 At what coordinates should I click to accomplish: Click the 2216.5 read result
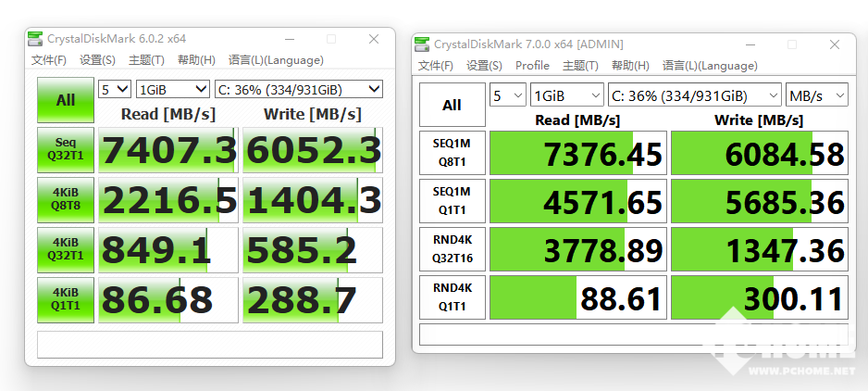coord(168,200)
